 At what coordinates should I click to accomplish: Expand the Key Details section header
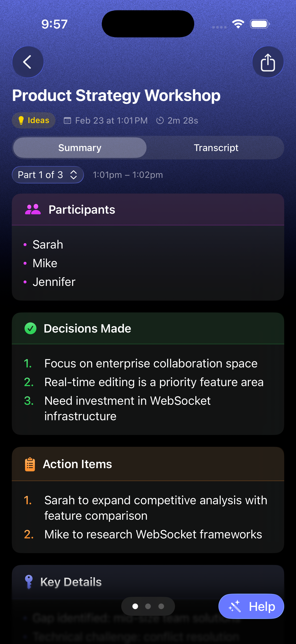tap(147, 582)
